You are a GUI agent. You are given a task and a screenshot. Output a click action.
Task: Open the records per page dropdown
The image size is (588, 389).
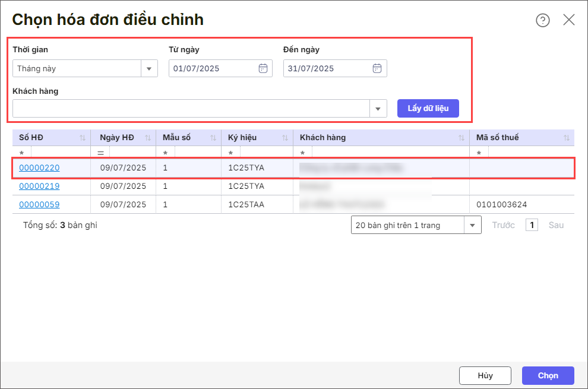point(472,225)
